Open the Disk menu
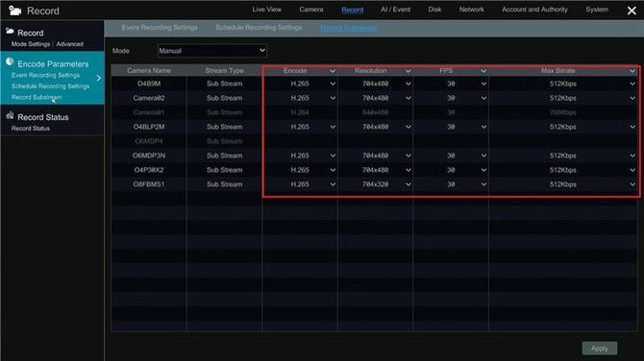The height and width of the screenshot is (361, 644). [x=434, y=10]
